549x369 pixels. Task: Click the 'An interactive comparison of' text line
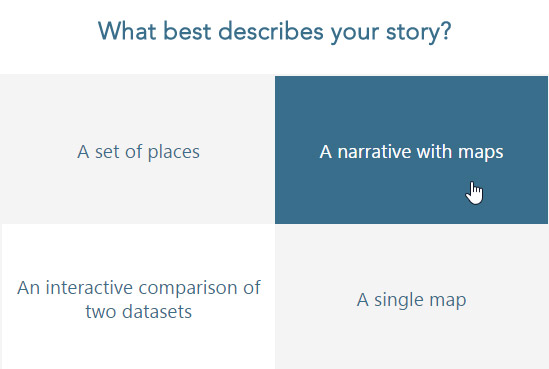tap(139, 288)
